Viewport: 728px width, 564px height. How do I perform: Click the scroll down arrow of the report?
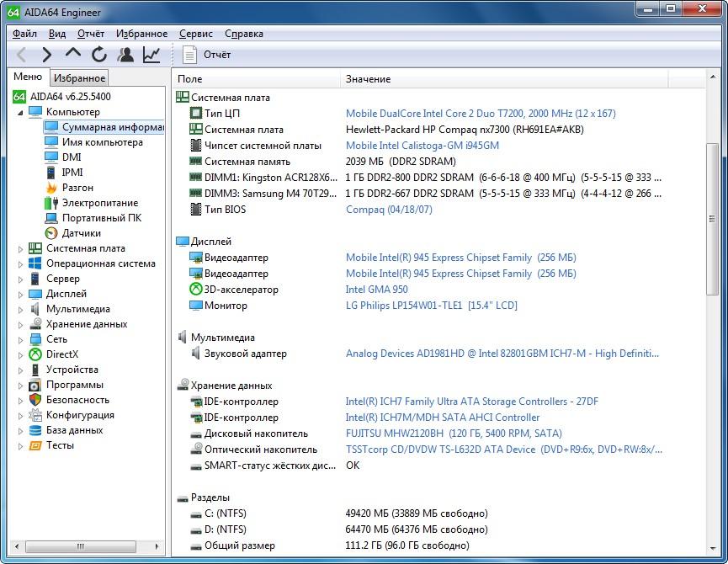coord(712,549)
